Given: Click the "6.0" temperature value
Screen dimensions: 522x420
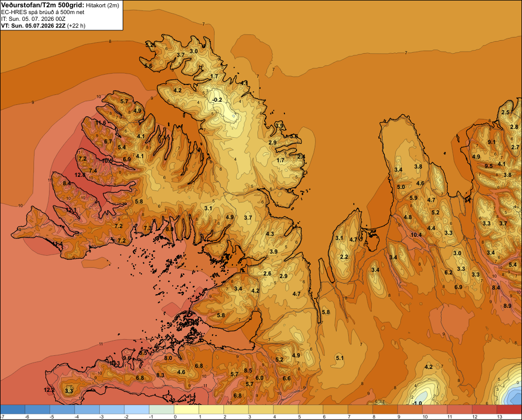Looking at the screenshot, I should pyautogui.click(x=259, y=378).
